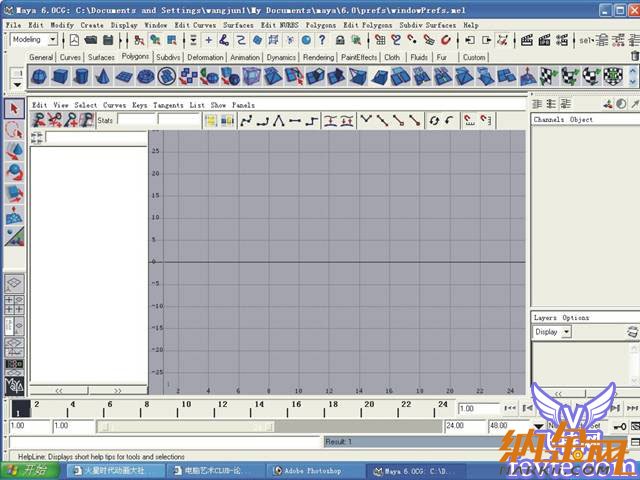Toggle the auto keyframe key icon
Screen dimensions: 640x480
620,427
